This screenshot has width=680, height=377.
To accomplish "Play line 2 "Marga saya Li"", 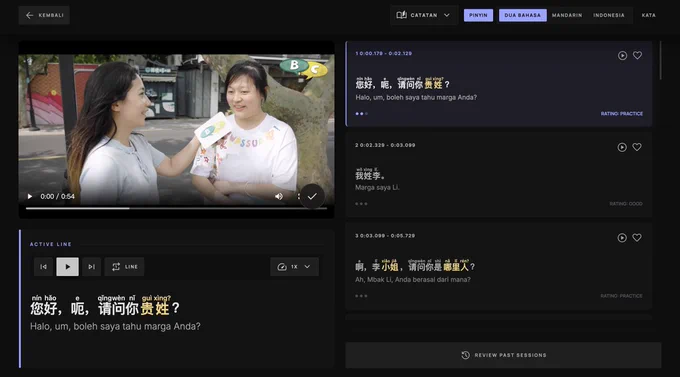I will (x=622, y=148).
